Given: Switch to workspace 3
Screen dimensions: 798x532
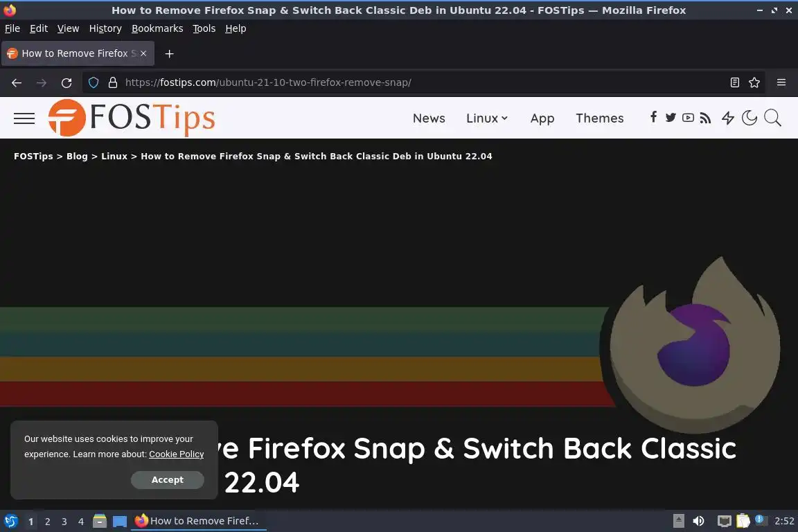Looking at the screenshot, I should coord(64,522).
